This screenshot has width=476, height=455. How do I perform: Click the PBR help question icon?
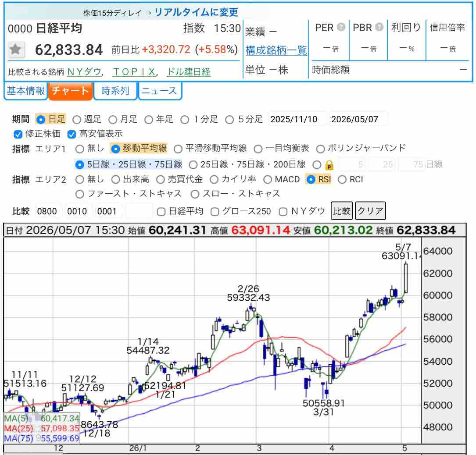379,27
